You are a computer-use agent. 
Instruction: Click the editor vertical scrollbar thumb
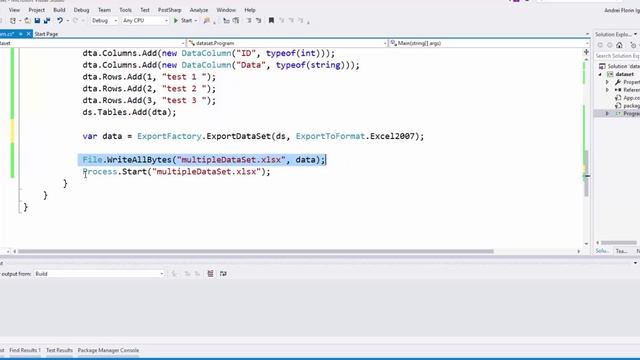pos(586,173)
